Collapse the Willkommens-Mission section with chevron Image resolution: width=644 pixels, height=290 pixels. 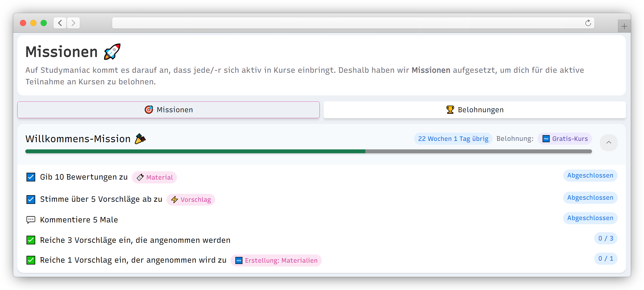pos(609,142)
